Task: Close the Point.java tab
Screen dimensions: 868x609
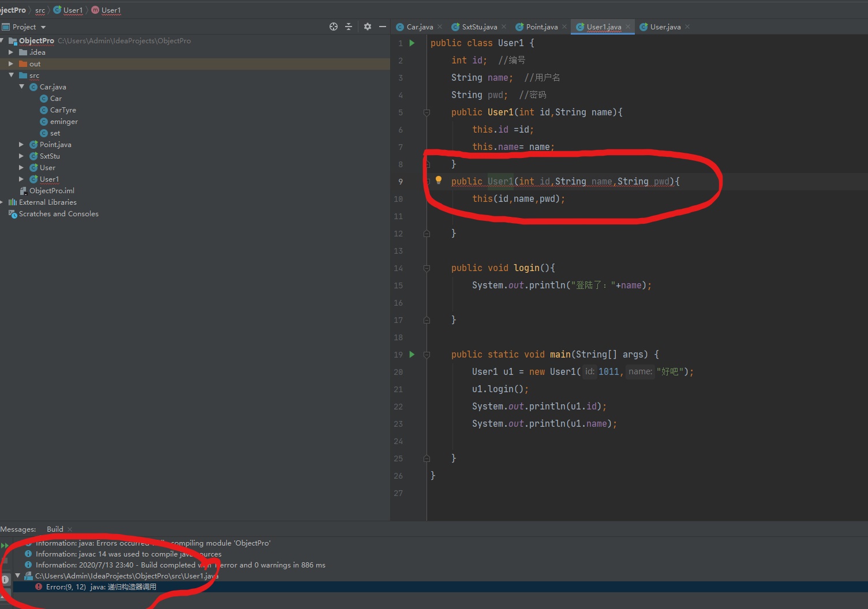Action: [564, 27]
